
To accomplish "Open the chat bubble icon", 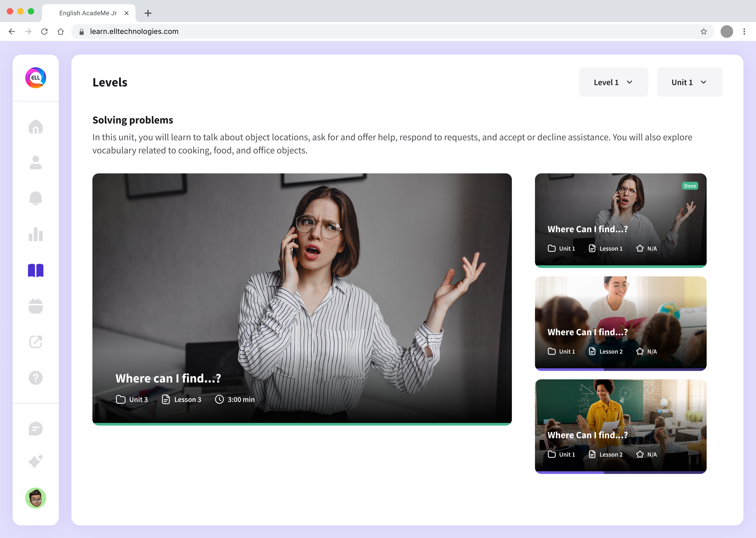I will pos(35,429).
